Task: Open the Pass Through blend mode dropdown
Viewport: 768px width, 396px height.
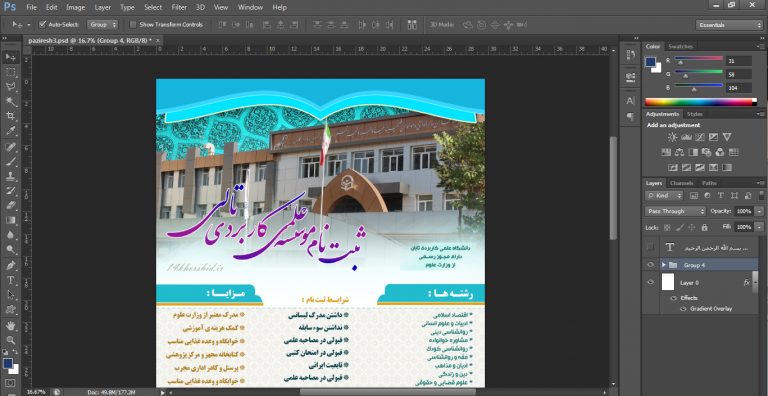Action: (x=674, y=211)
